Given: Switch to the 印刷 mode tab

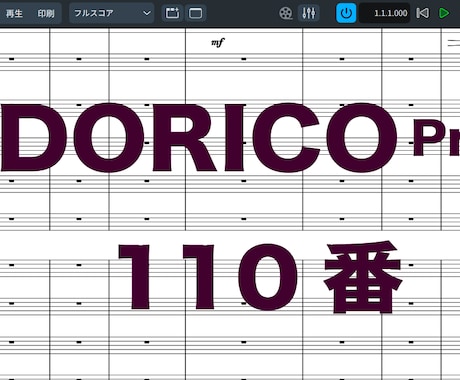Looking at the screenshot, I should pos(46,13).
